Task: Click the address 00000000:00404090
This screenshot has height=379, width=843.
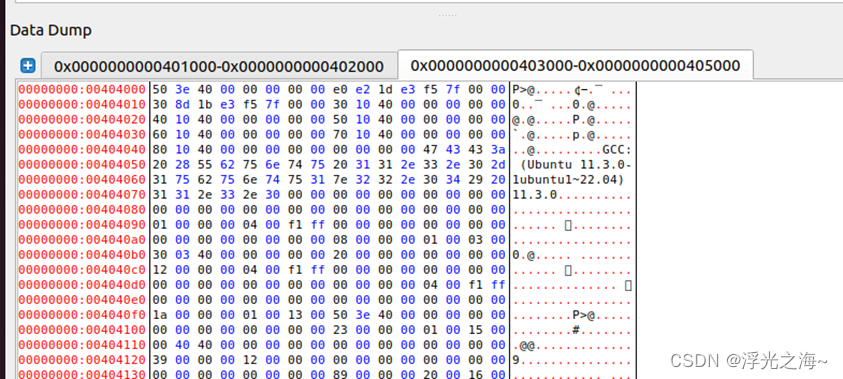Action: pyautogui.click(x=82, y=225)
